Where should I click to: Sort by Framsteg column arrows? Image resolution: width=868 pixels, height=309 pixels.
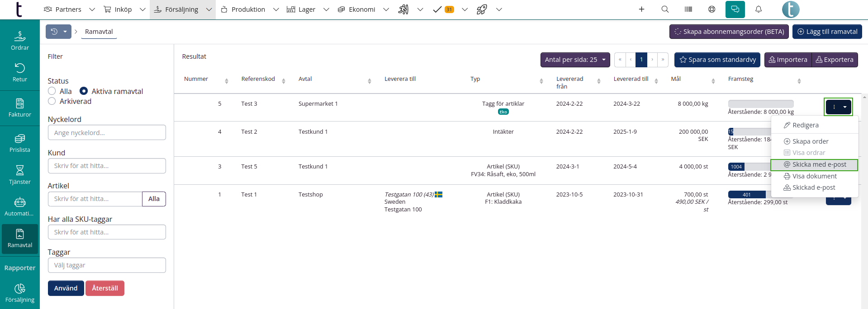pos(799,81)
